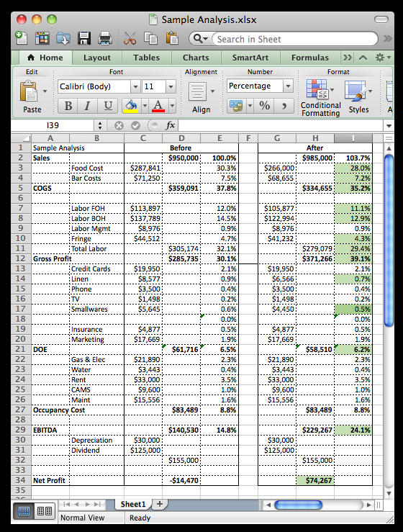The width and height of the screenshot is (403, 532).
Task: Open Conditional Formatting
Action: 320,98
